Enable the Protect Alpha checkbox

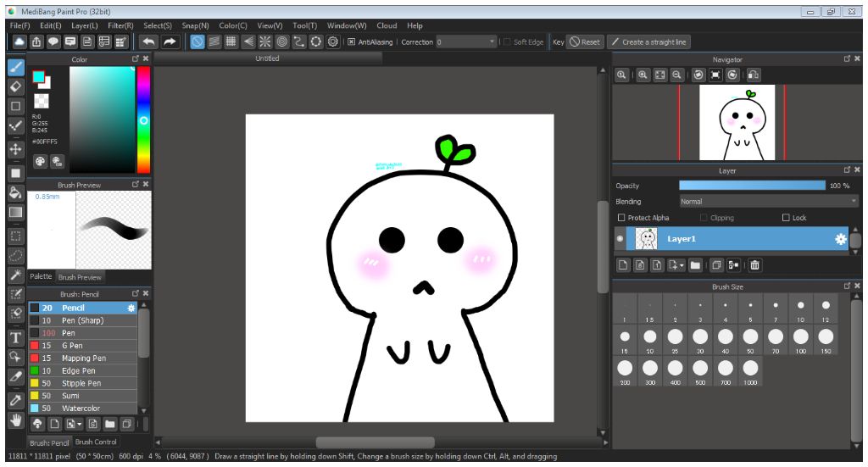[x=621, y=218]
